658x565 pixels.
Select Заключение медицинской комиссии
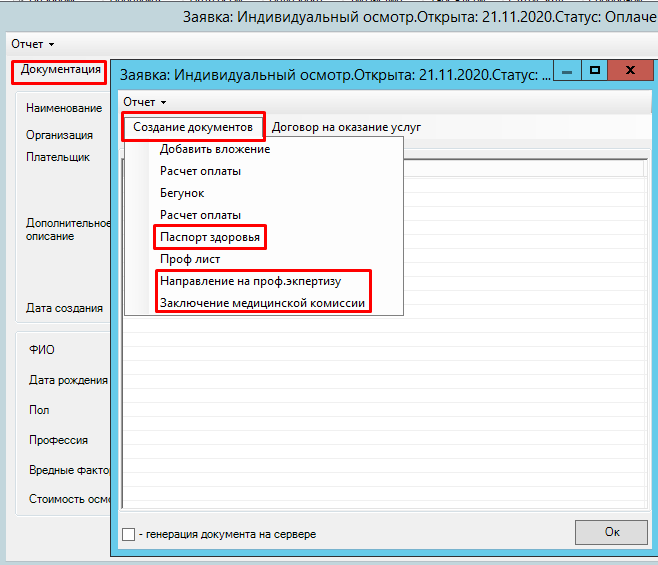pyautogui.click(x=262, y=303)
